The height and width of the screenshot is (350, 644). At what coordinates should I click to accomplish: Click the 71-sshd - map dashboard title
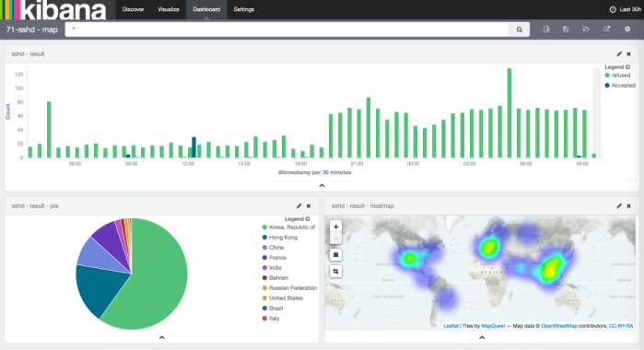tap(32, 29)
